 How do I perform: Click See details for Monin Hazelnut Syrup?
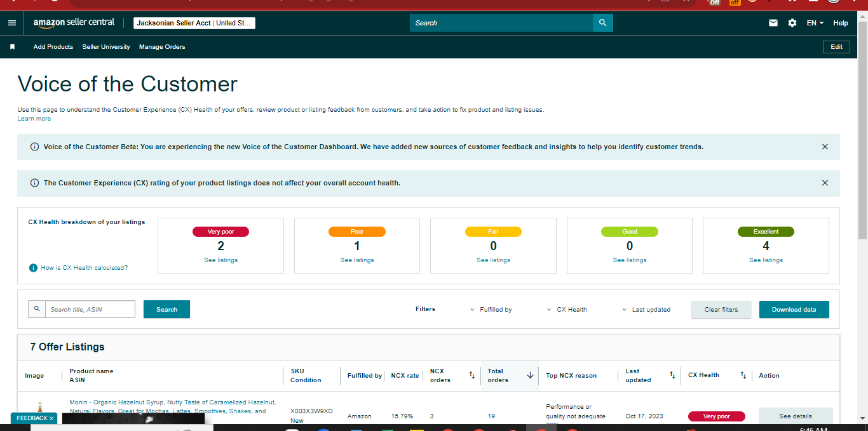[x=796, y=416]
